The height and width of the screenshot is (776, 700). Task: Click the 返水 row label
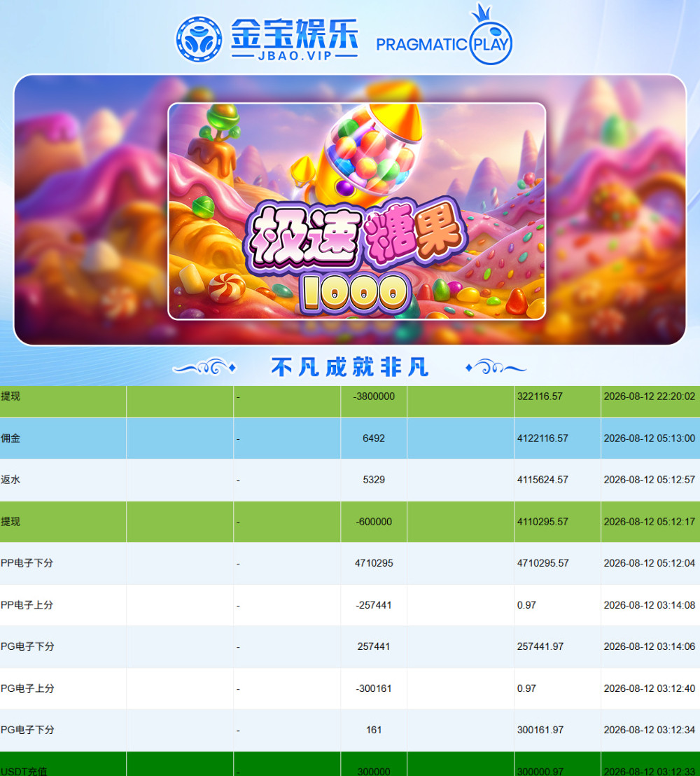[x=10, y=480]
